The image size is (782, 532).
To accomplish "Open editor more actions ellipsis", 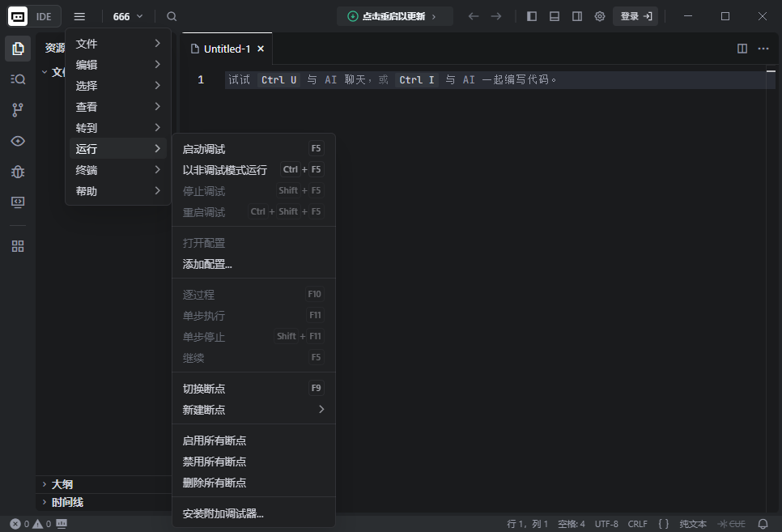I will coord(763,49).
